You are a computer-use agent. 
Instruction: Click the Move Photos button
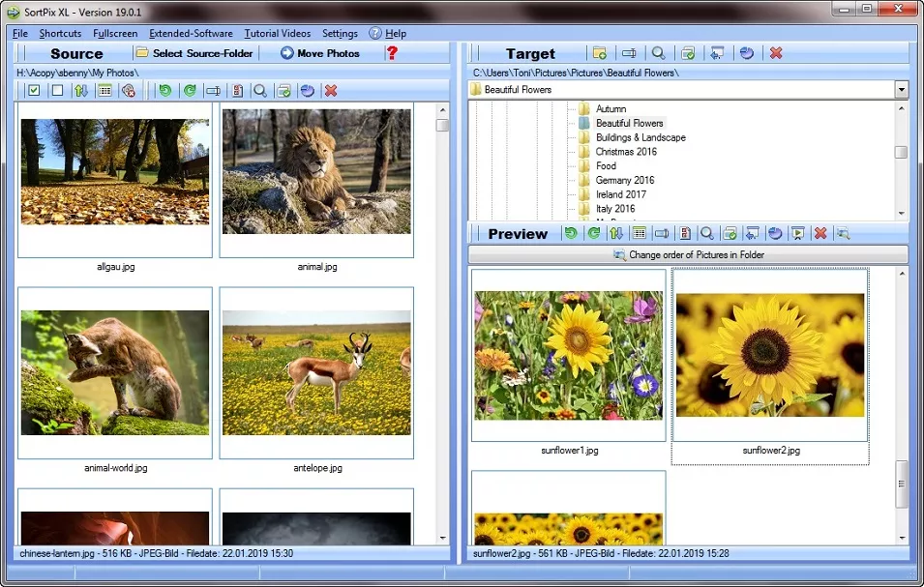click(x=320, y=53)
